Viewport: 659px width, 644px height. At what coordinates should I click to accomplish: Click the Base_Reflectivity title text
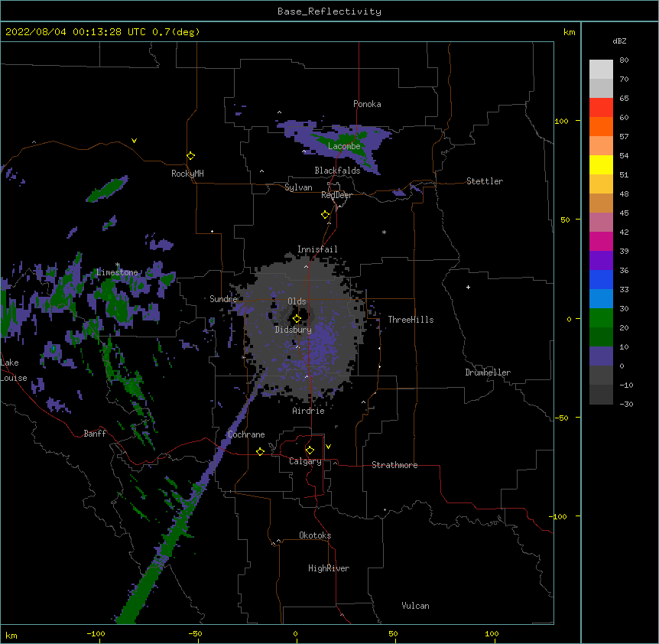coord(329,11)
